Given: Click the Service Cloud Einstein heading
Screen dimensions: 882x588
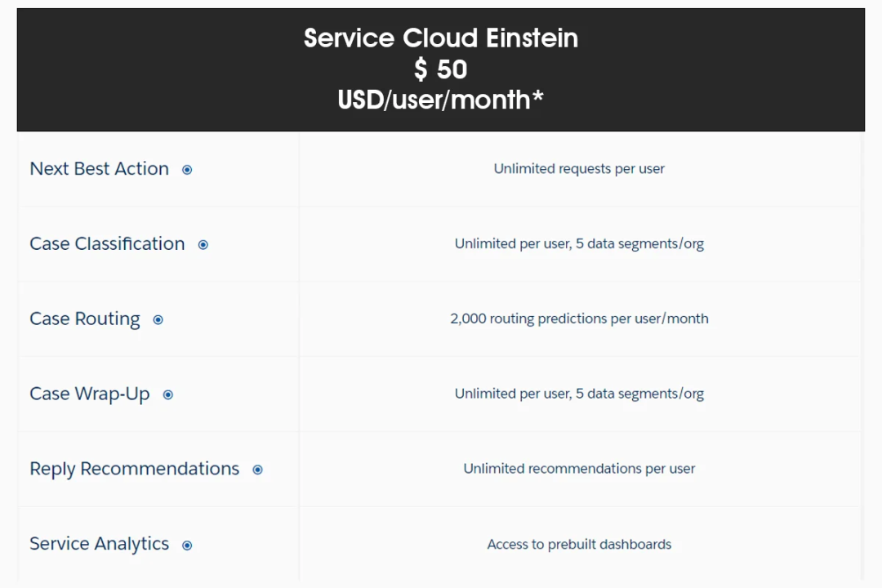Looking at the screenshot, I should [441, 38].
